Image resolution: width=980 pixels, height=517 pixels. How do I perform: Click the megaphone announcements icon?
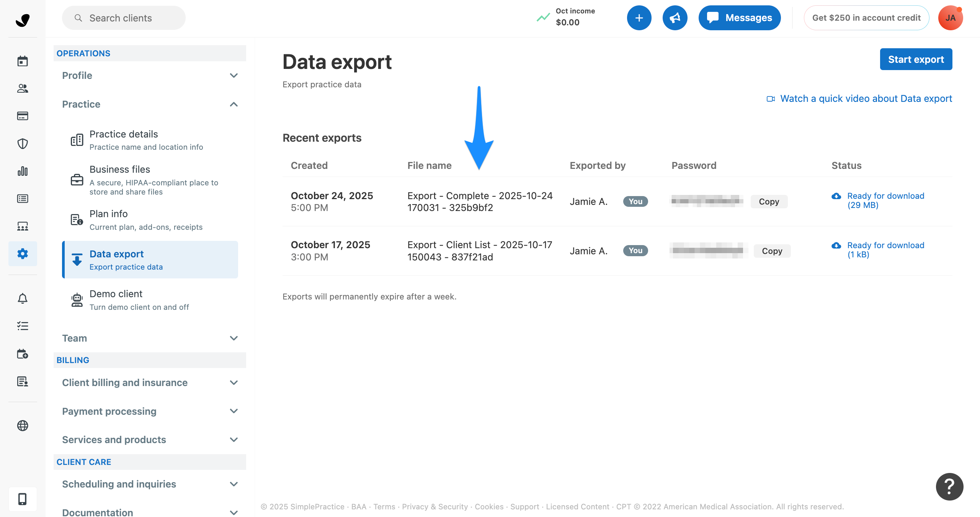675,18
